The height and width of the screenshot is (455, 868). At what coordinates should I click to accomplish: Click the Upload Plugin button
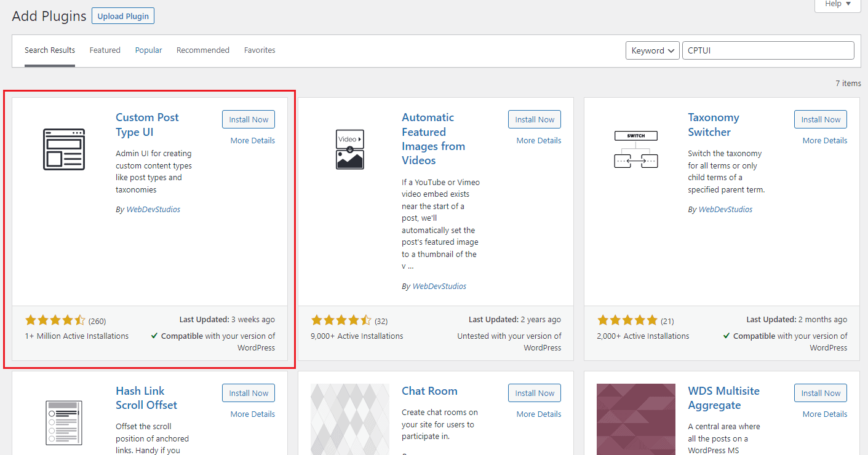pyautogui.click(x=123, y=16)
